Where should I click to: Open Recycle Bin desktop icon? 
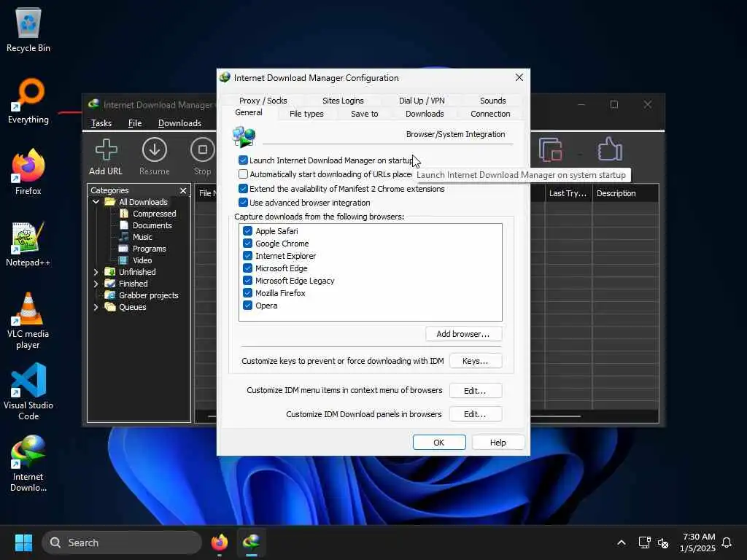(28, 29)
